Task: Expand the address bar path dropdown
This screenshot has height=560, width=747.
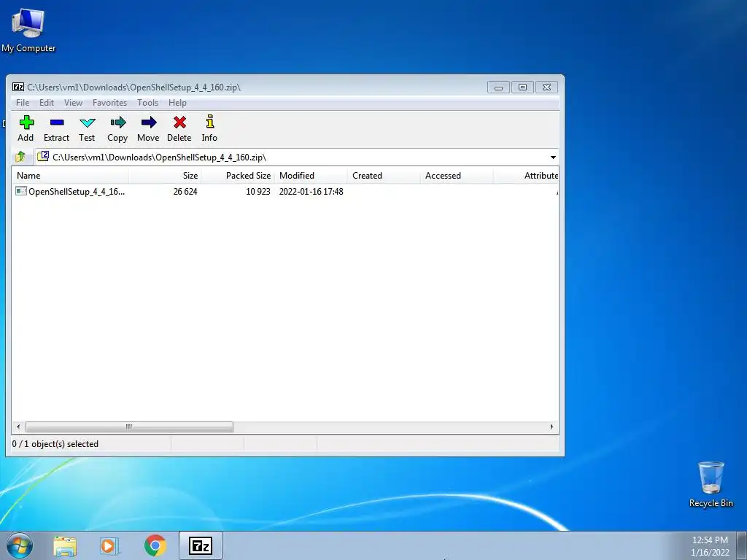Action: tap(553, 157)
